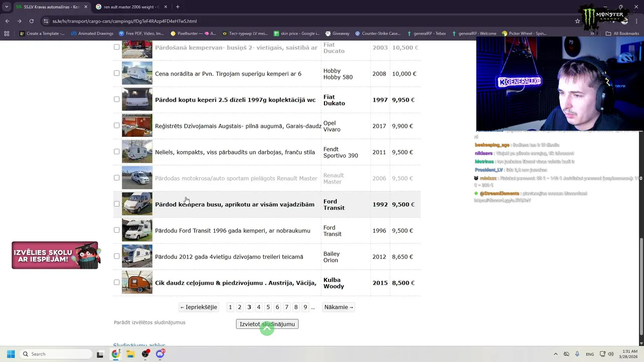Open the Bailey Orion trailer thumbnail

(137, 256)
